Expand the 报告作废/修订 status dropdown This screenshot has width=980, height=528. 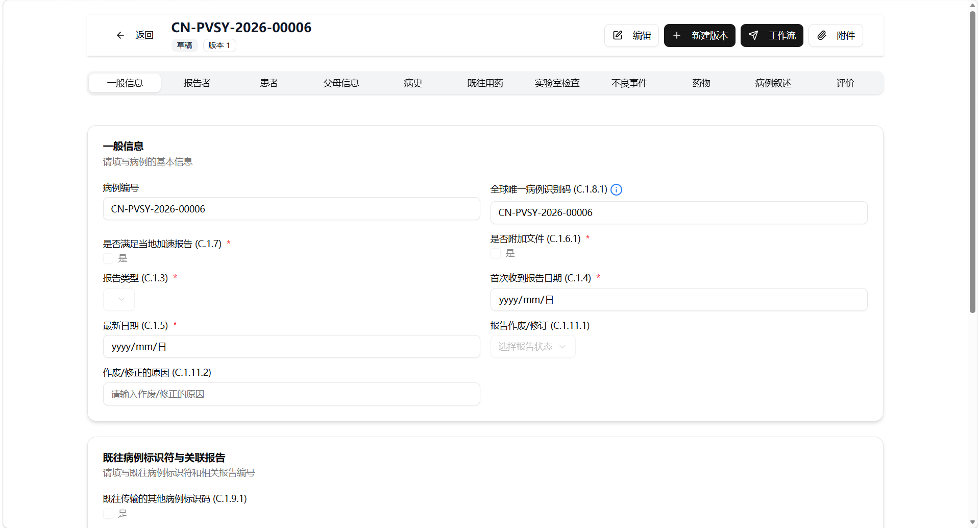[533, 347]
